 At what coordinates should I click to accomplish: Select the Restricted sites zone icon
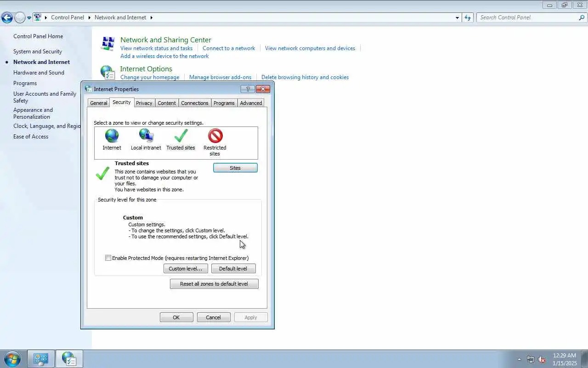coord(215,136)
